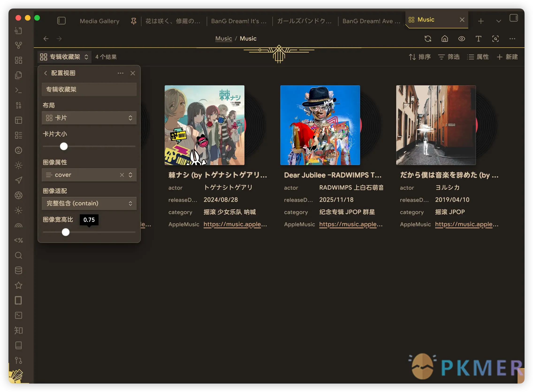533x392 pixels.
Task: Open the home icon in toolbar
Action: click(445, 39)
